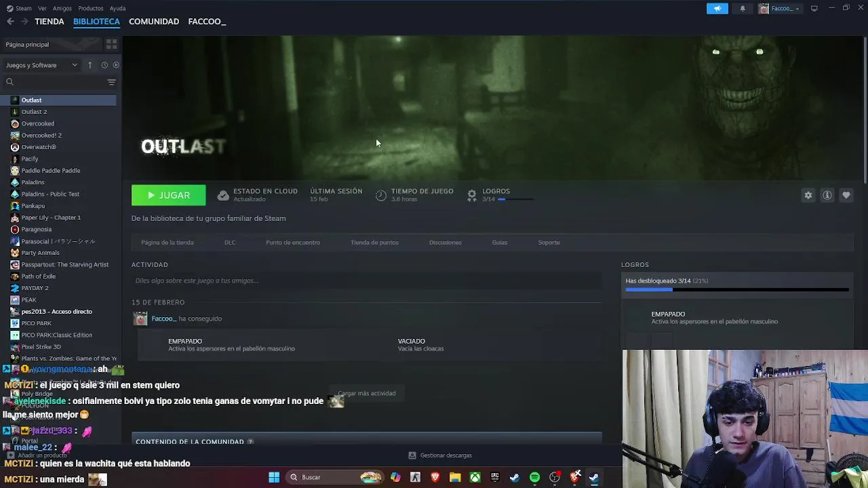This screenshot has width=868, height=488.
Task: Open File Explorer from taskbar
Action: tap(455, 477)
